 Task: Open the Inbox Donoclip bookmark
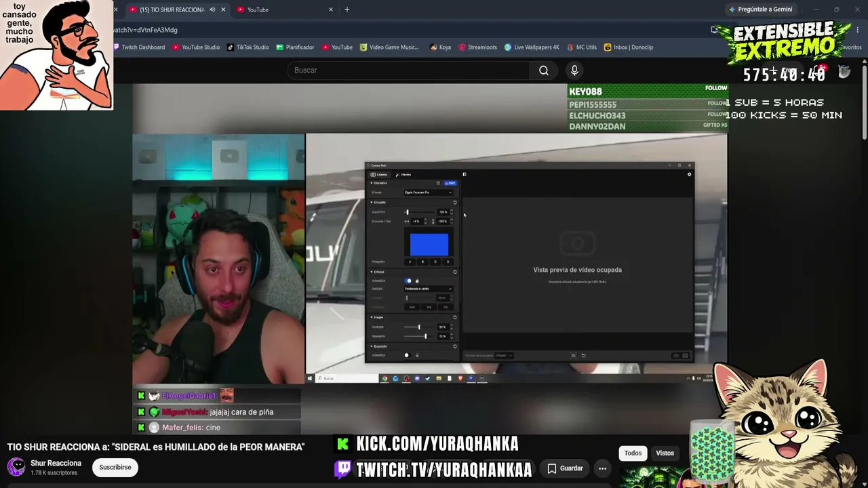tap(629, 47)
